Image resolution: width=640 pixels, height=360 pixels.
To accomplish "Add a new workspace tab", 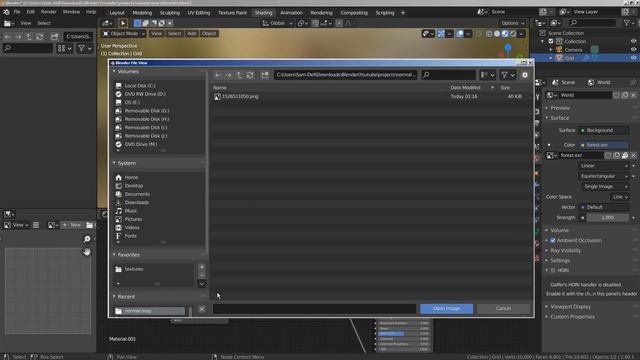I will coord(403,13).
